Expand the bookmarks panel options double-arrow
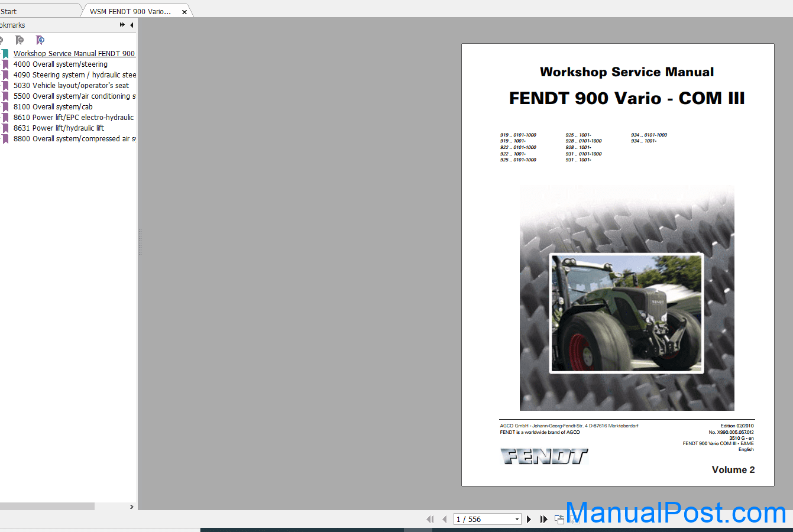793x532 pixels. [x=122, y=25]
